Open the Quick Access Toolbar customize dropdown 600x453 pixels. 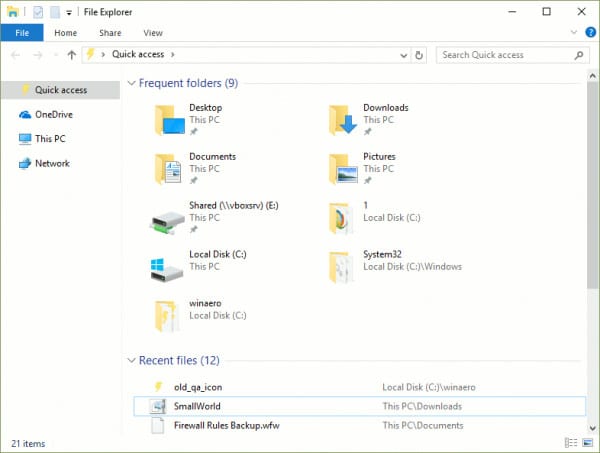pos(69,13)
